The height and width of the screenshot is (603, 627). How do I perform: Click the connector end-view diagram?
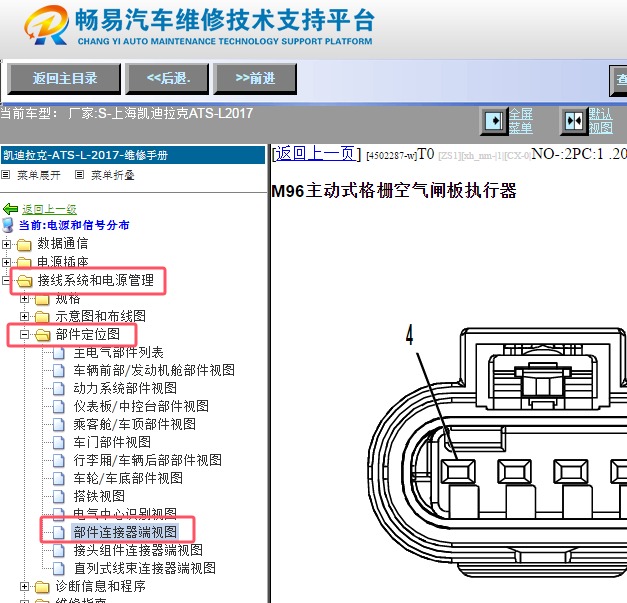[x=496, y=452]
